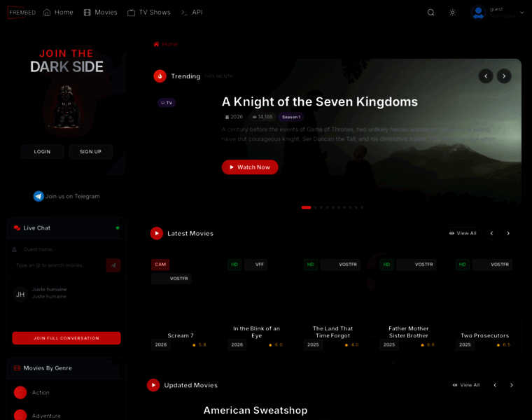Open the Scream 7 movie card
This screenshot has height=420, width=532.
pos(181,304)
